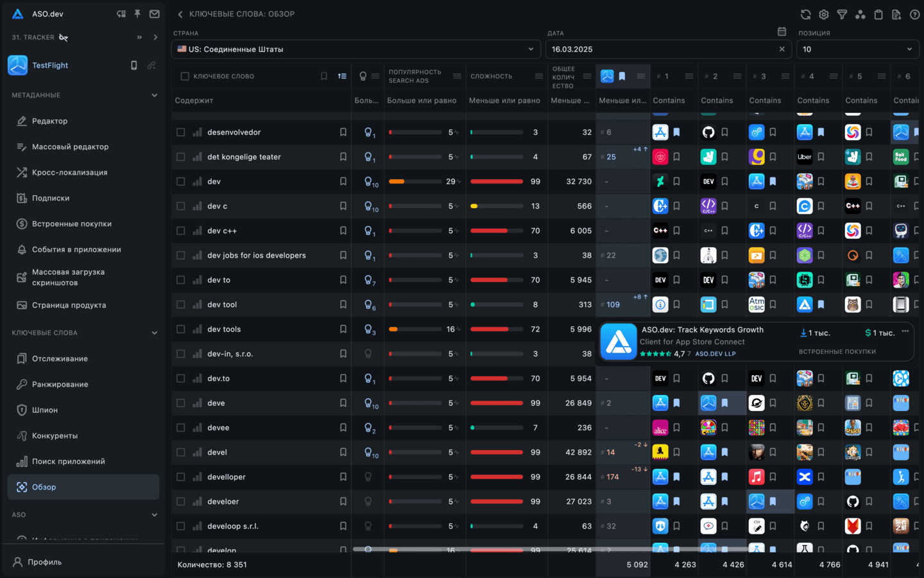Image resolution: width=924 pixels, height=578 pixels.
Task: Click the export file download icon
Action: coord(896,14)
